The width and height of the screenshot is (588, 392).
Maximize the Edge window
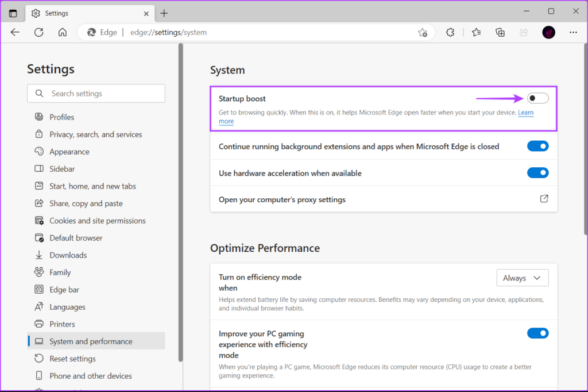pos(551,11)
